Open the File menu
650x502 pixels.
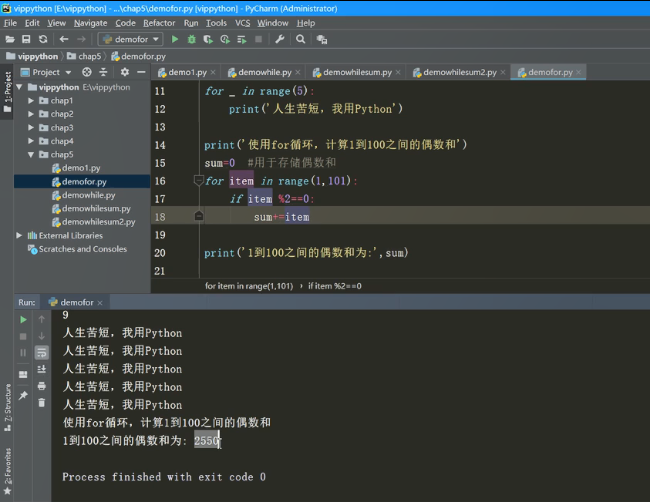(10, 23)
